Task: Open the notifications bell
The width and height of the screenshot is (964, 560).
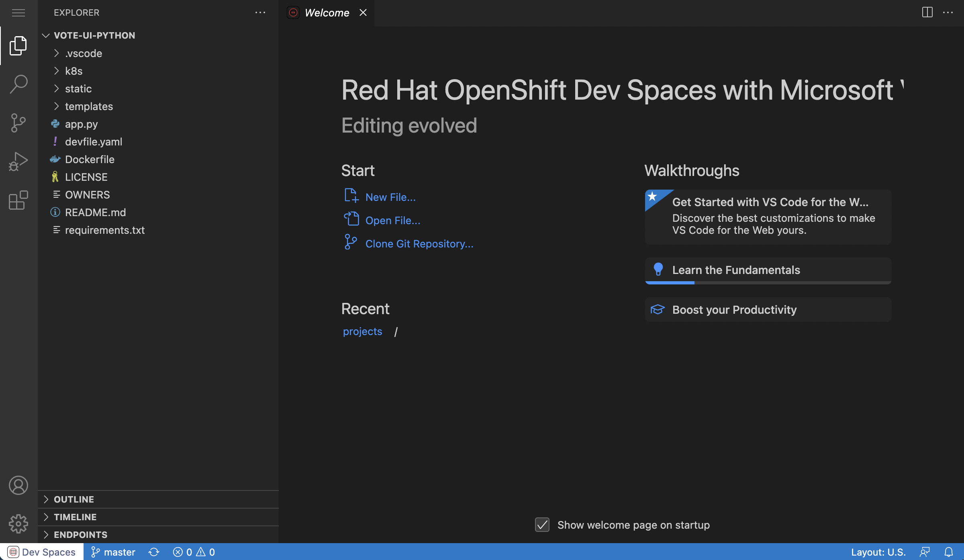Action: (x=949, y=552)
